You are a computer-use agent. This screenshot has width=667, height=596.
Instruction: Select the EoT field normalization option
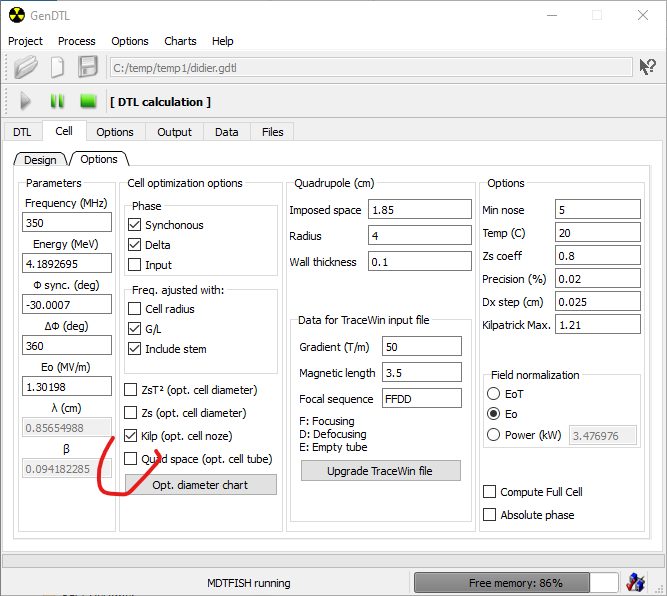click(493, 394)
